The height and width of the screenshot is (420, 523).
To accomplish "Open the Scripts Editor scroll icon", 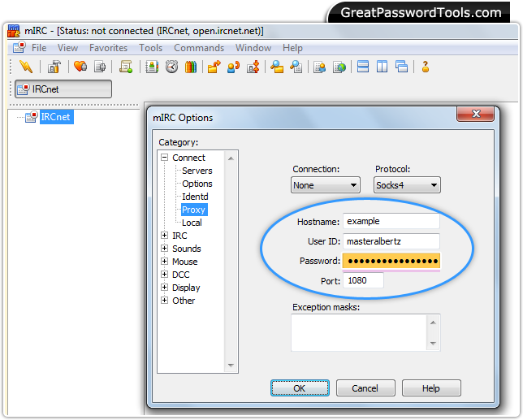I will (126, 67).
